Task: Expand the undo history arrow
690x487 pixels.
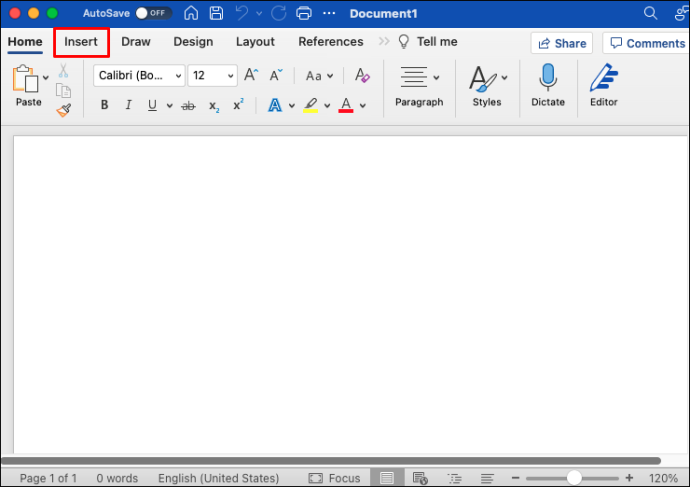Action: [x=259, y=14]
